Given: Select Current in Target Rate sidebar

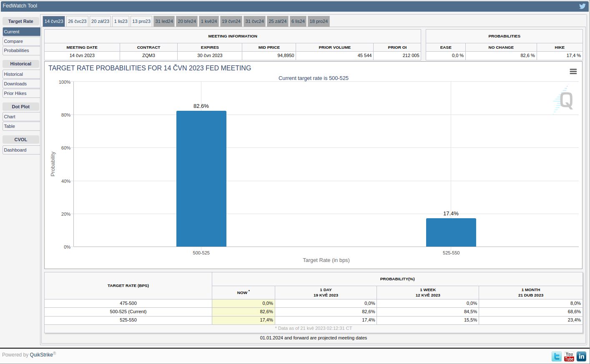Looking at the screenshot, I should click(21, 32).
